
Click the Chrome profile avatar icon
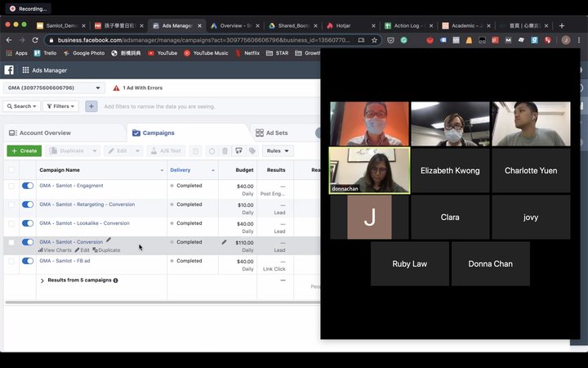[x=566, y=40]
